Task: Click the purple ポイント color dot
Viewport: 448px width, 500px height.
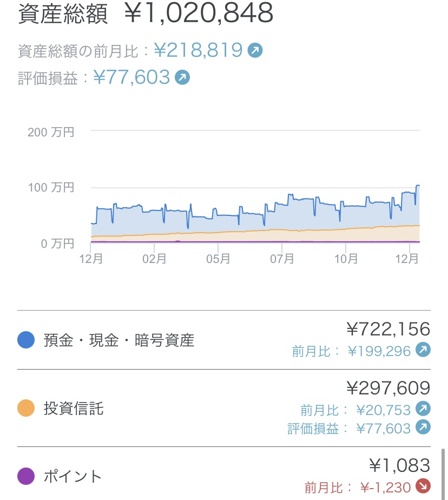Action: pyautogui.click(x=26, y=476)
